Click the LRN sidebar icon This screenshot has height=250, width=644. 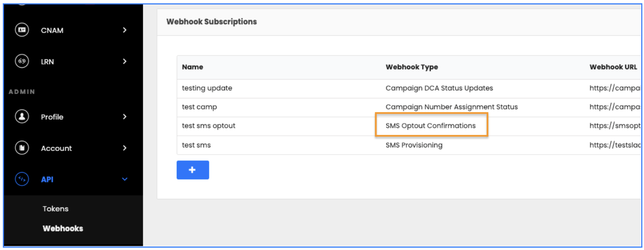click(22, 61)
